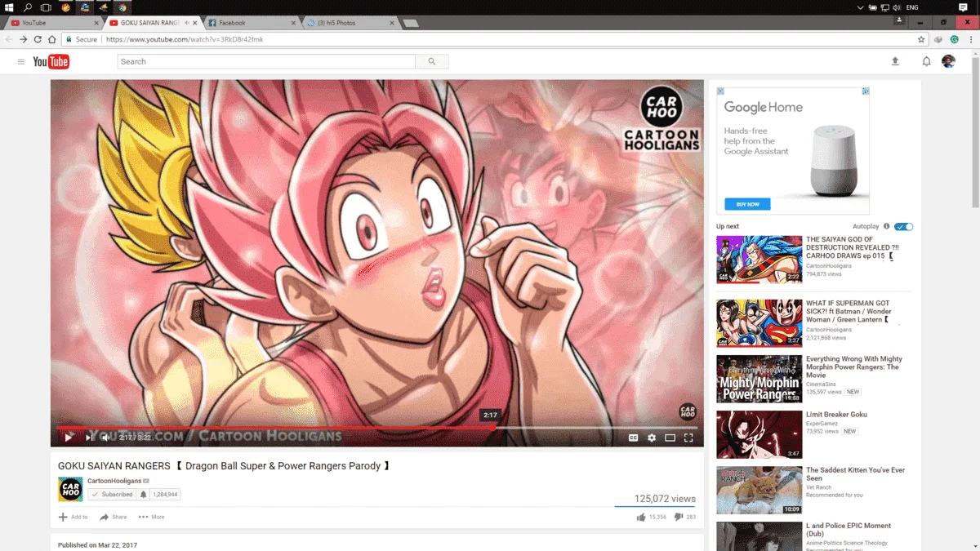Open the notifications bell in header

[x=926, y=61]
